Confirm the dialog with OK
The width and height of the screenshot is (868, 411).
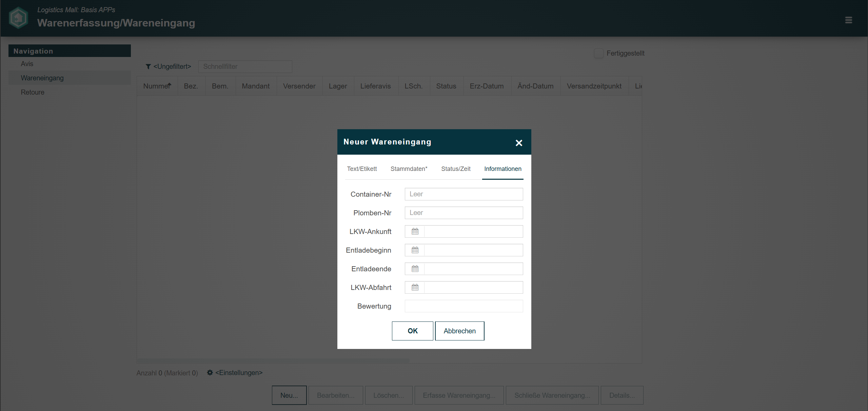(x=412, y=331)
